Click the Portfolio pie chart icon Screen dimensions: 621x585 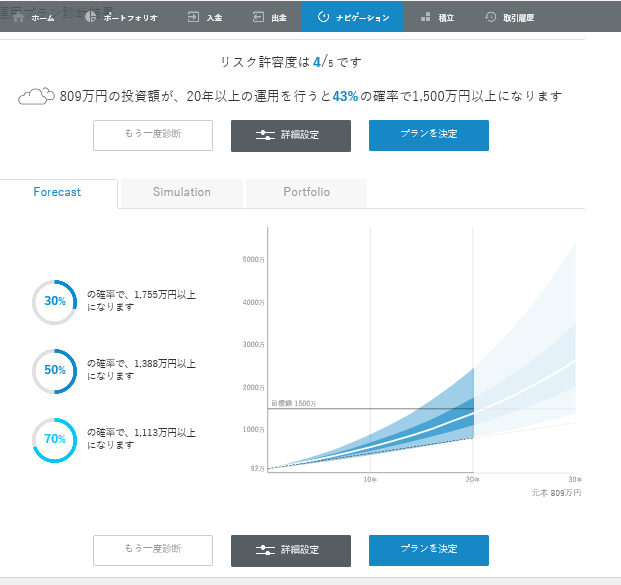coord(91,17)
